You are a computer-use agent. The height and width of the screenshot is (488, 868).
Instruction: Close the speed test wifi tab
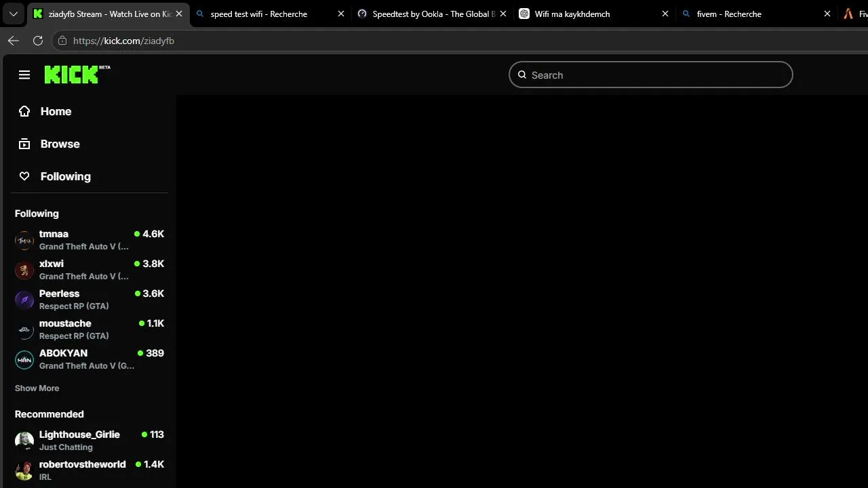click(341, 14)
